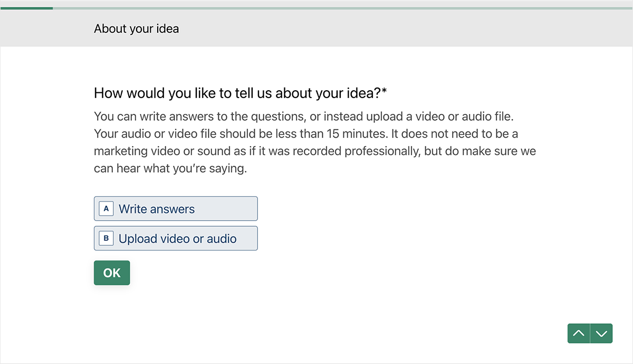Click the form progress bar at top

(316, 8)
